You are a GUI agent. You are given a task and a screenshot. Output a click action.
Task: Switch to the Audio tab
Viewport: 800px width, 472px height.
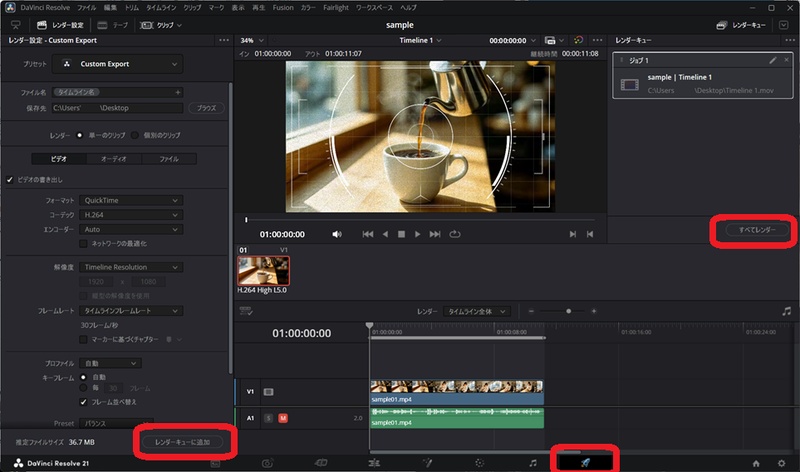(113, 159)
